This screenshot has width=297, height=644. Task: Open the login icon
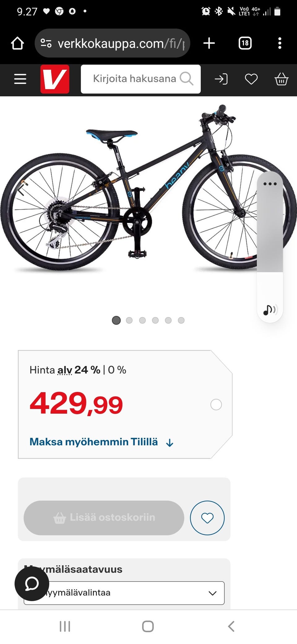(x=221, y=79)
